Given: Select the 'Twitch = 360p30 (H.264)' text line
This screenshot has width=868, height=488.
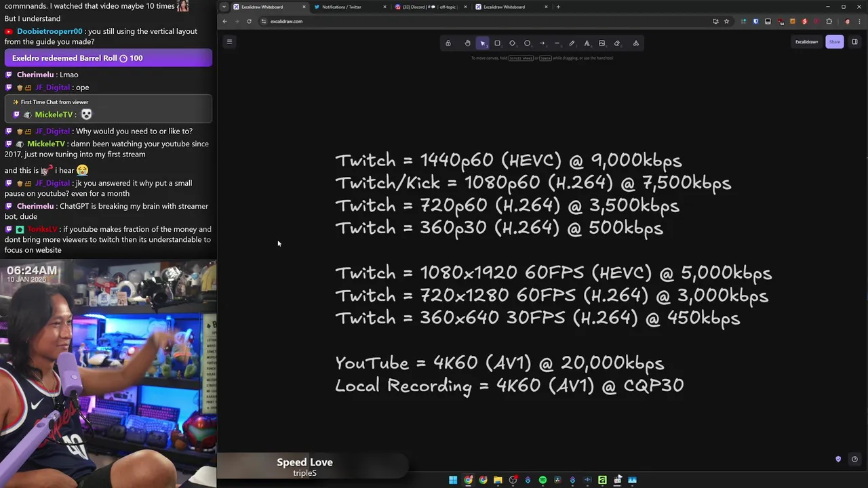Looking at the screenshot, I should [499, 228].
